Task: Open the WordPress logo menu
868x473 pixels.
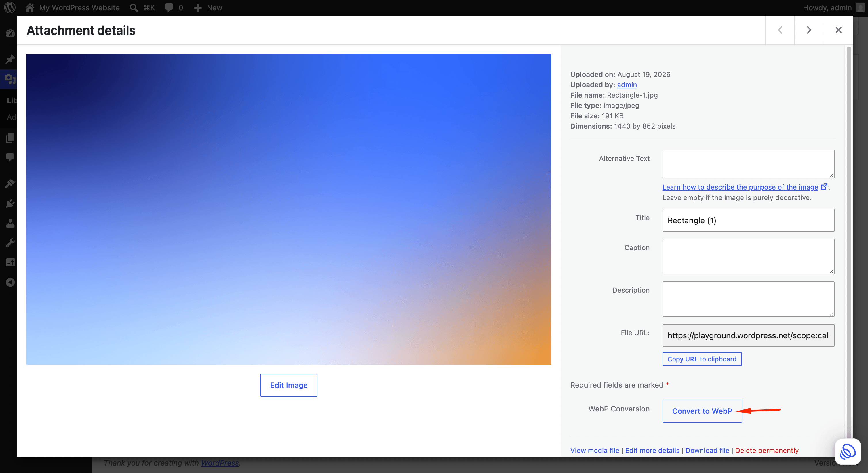Action: coord(10,7)
